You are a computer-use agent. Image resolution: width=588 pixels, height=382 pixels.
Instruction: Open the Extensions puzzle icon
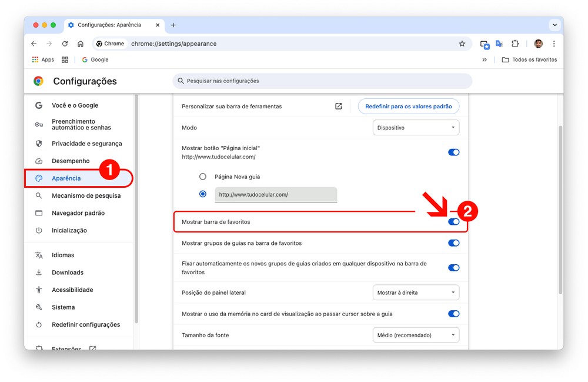click(x=515, y=44)
